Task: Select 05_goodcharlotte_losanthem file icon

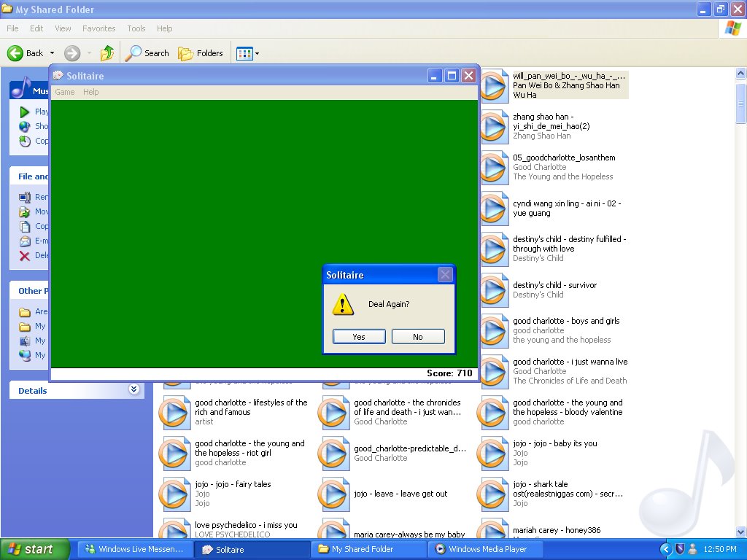Action: click(x=495, y=168)
